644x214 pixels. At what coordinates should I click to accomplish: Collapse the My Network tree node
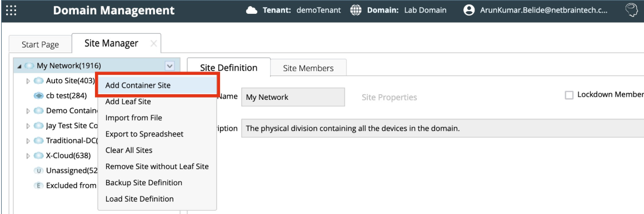click(x=19, y=65)
